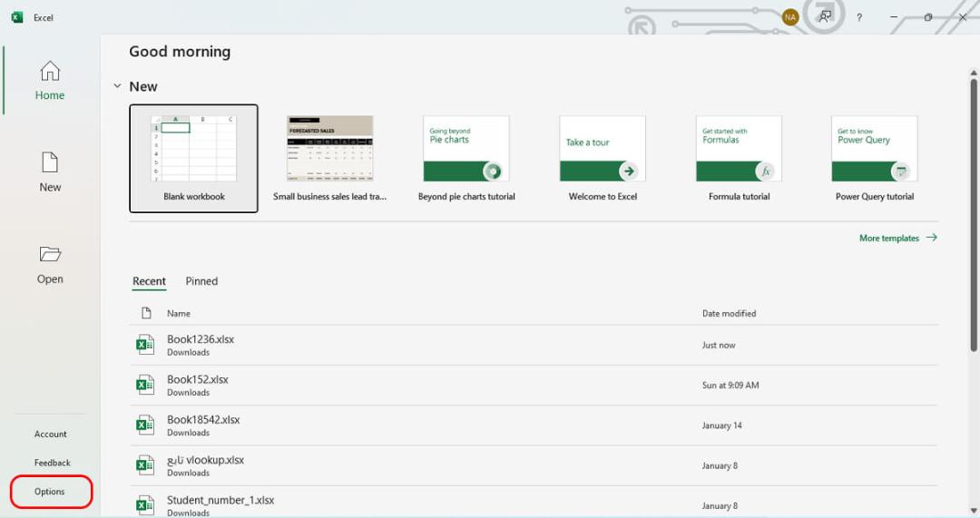Open Book1236.xlsx from recent list

click(534, 345)
